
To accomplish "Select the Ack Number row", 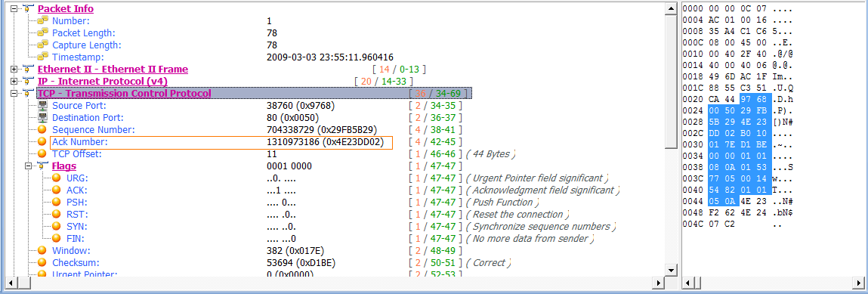I will 221,142.
